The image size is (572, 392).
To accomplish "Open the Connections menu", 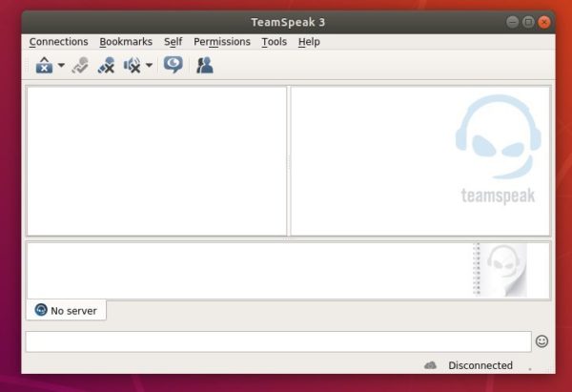I will point(58,42).
